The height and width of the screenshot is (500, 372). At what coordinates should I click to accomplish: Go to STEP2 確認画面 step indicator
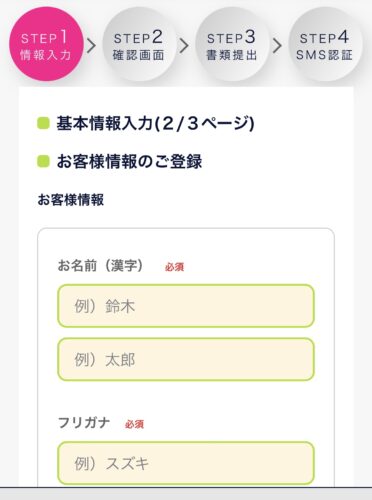[x=139, y=45]
